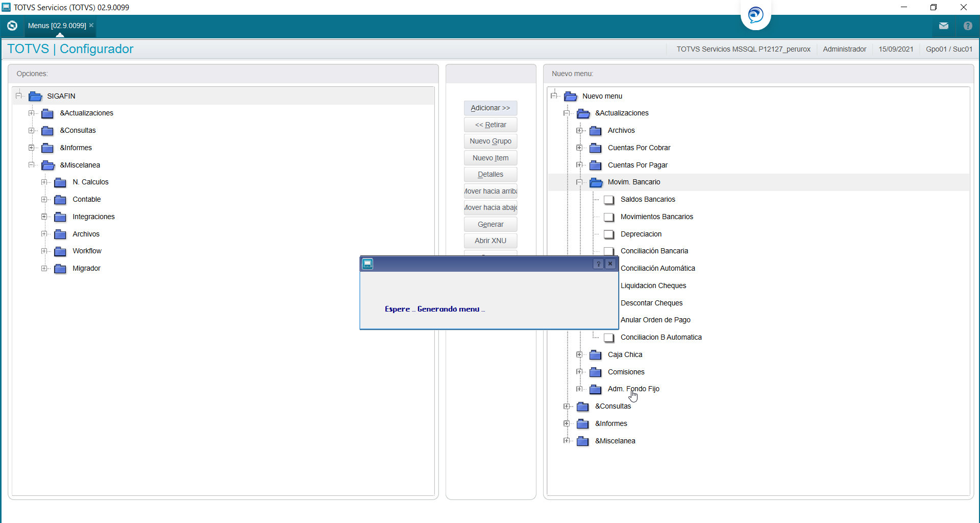This screenshot has height=523, width=980.
Task: Select Conciliación Automática in the tree
Action: pyautogui.click(x=658, y=268)
